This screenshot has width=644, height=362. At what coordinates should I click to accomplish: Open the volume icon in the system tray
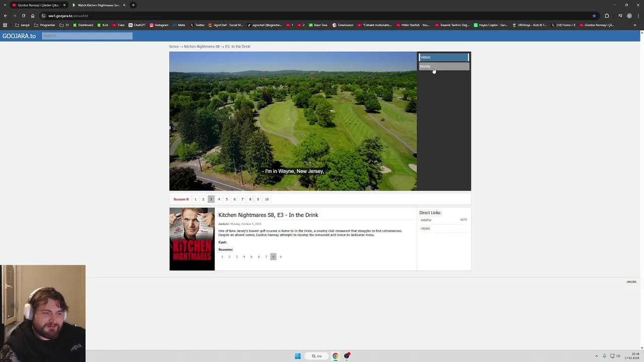click(x=618, y=356)
